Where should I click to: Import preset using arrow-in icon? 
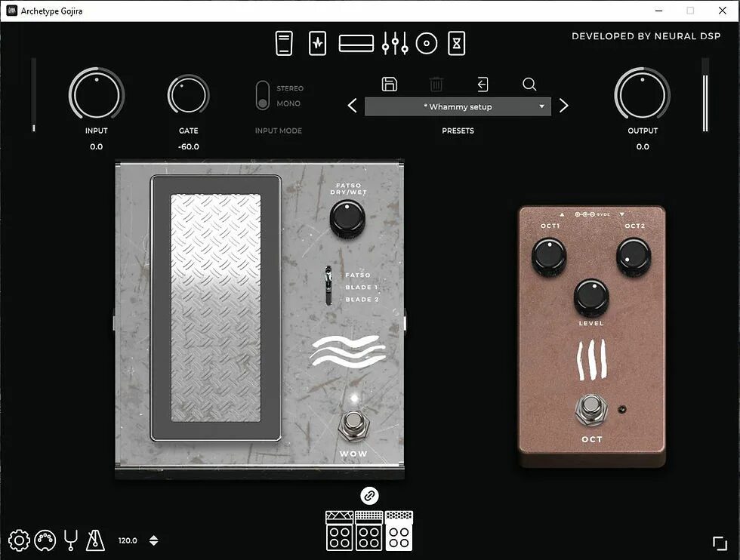[x=483, y=85]
